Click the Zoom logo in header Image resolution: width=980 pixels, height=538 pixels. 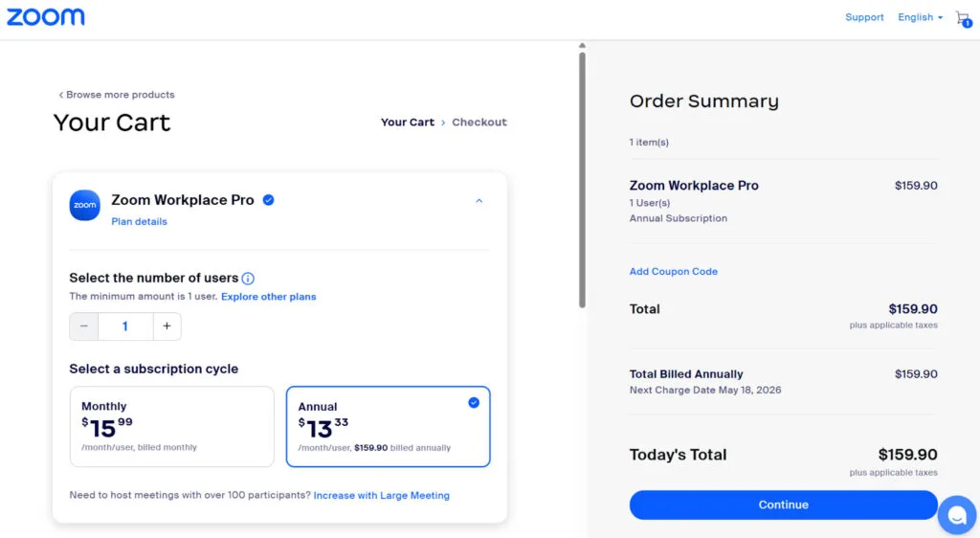(46, 17)
